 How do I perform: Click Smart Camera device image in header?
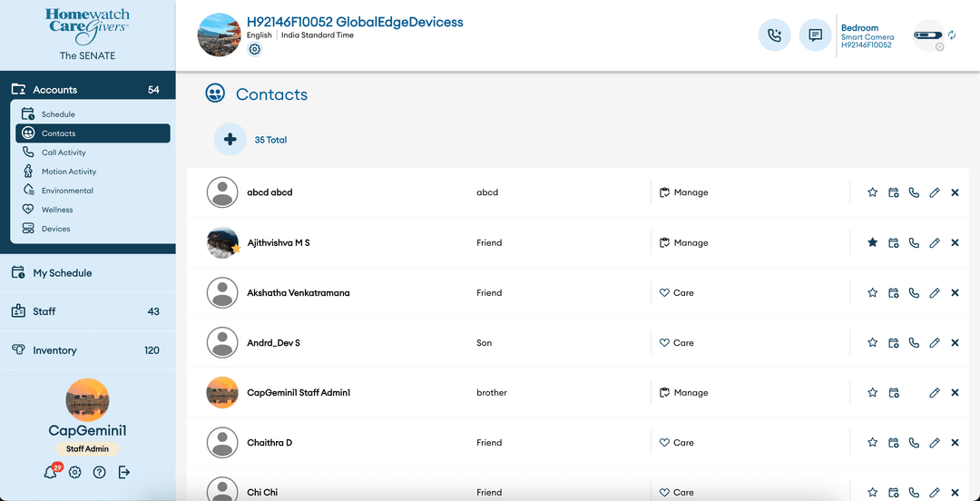929,35
